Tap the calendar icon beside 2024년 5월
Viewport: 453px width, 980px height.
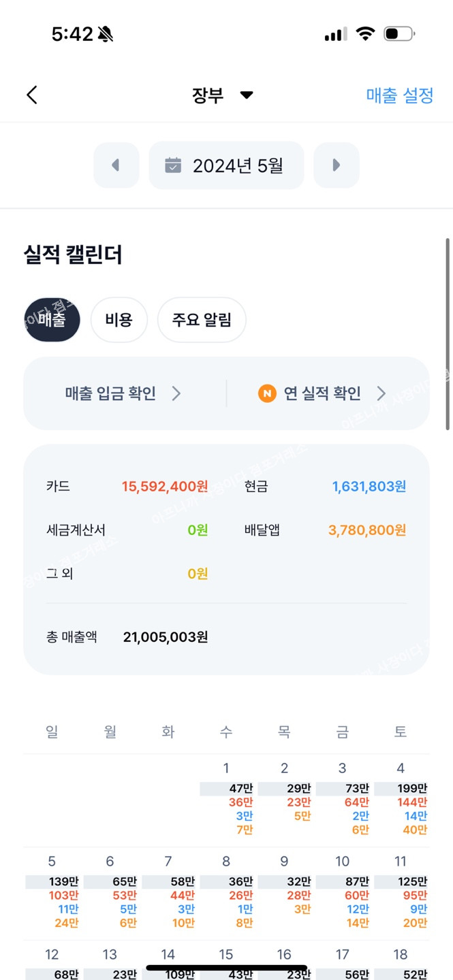174,165
